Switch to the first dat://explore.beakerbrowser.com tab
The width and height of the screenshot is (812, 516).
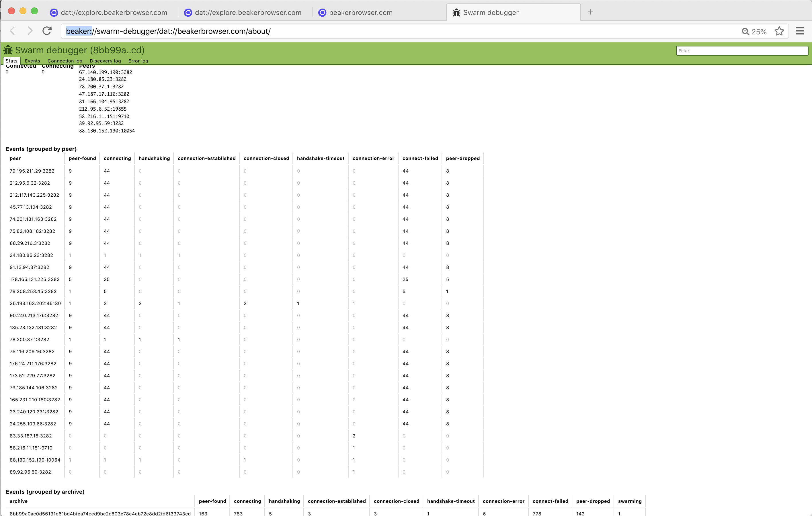click(x=109, y=13)
